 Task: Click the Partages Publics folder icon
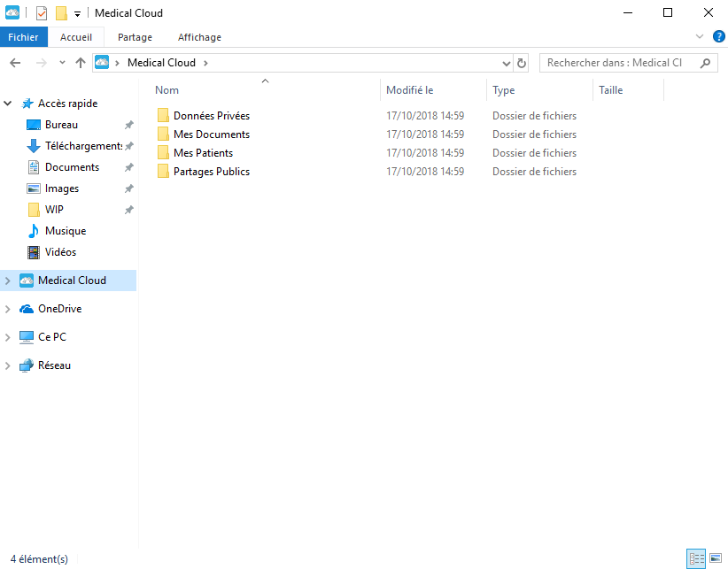[163, 171]
